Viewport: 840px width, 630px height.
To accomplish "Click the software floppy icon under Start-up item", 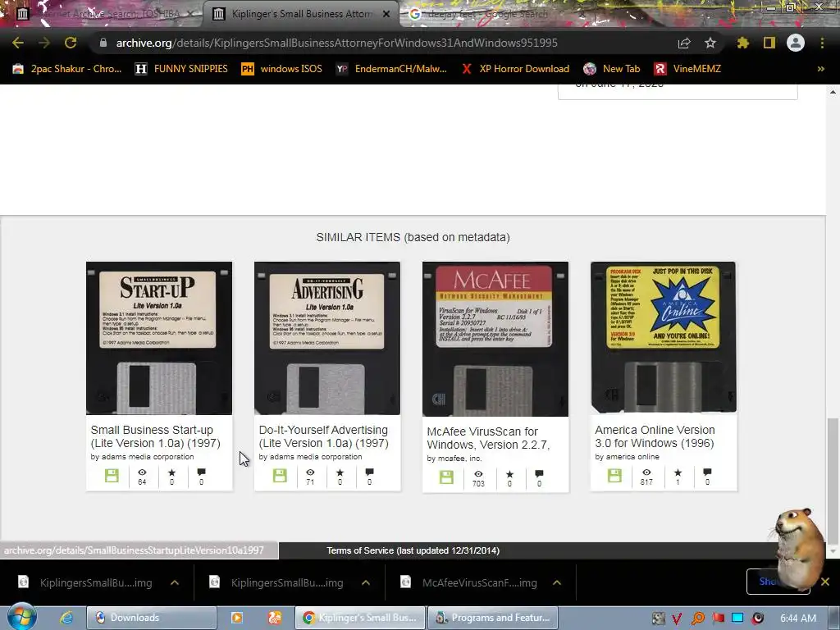I will coord(112,475).
